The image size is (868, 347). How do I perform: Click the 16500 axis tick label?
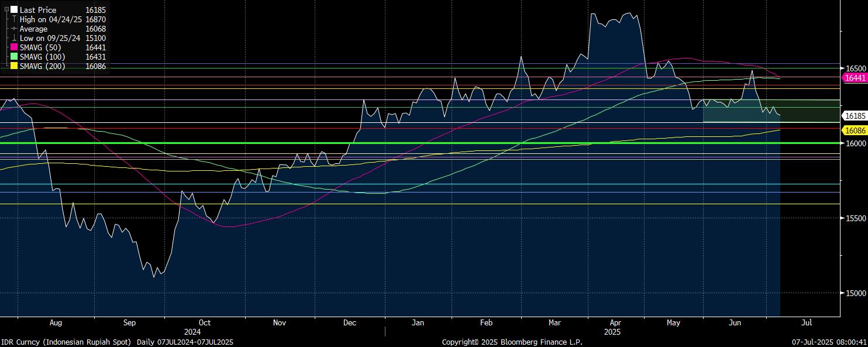click(855, 68)
